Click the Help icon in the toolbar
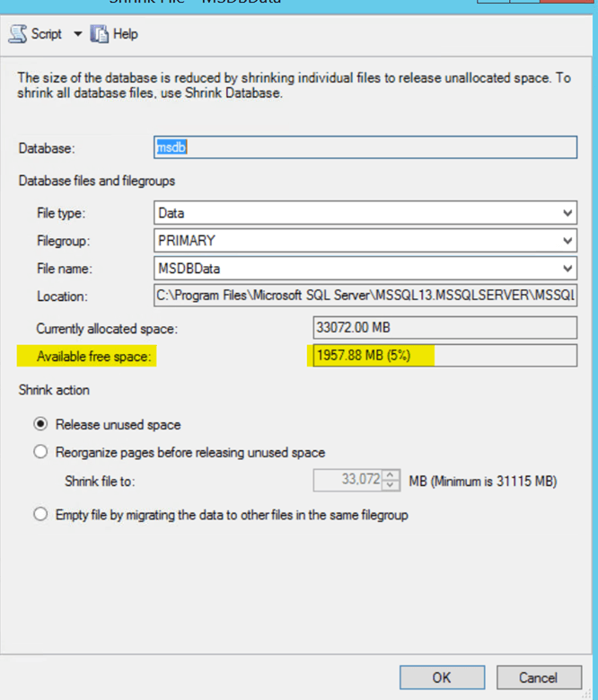 click(99, 34)
